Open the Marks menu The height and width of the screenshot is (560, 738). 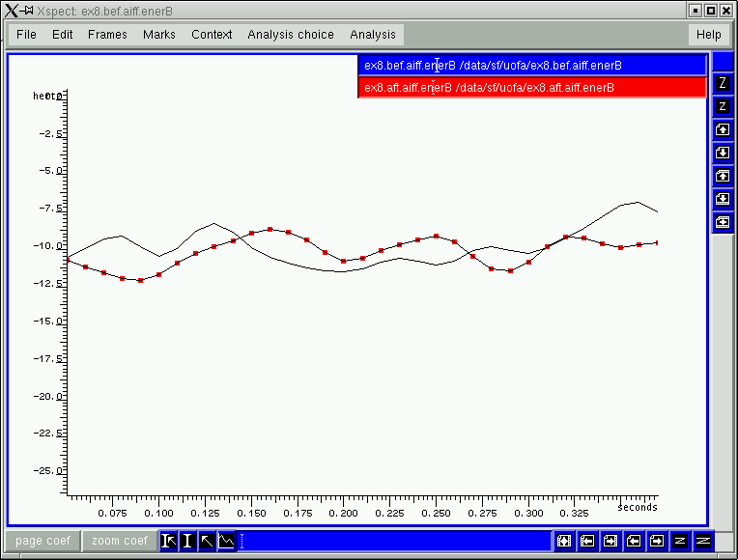click(x=159, y=35)
